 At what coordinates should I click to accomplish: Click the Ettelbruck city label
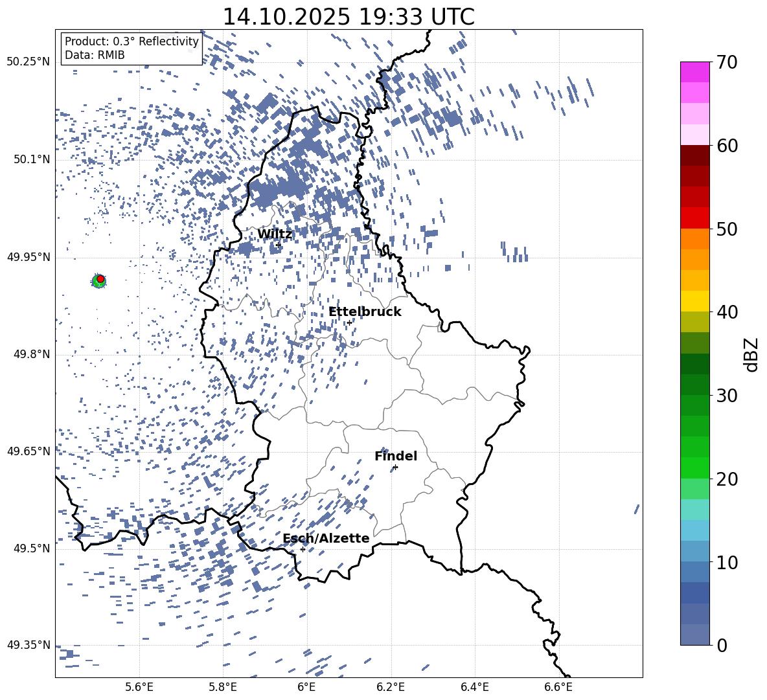click(365, 312)
